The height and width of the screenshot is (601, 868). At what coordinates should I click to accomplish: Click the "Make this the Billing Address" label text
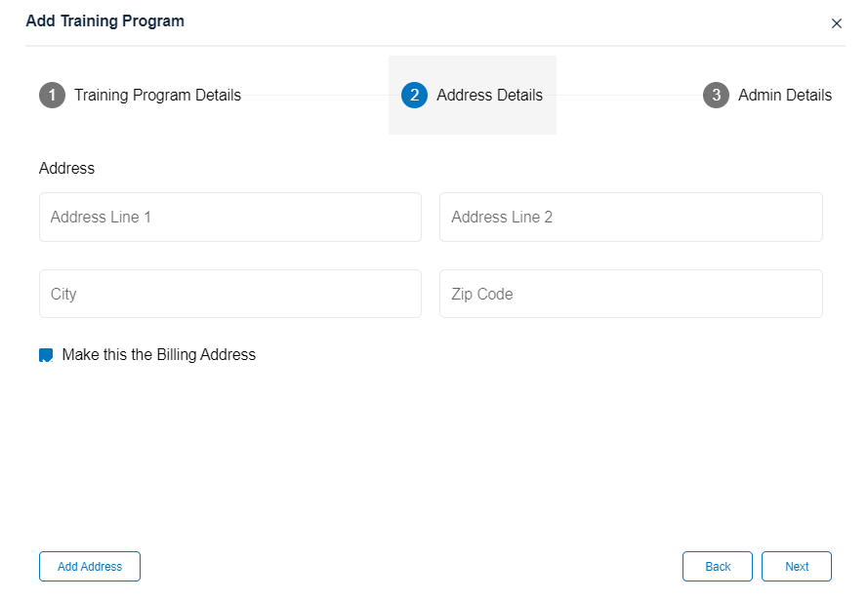(x=158, y=355)
